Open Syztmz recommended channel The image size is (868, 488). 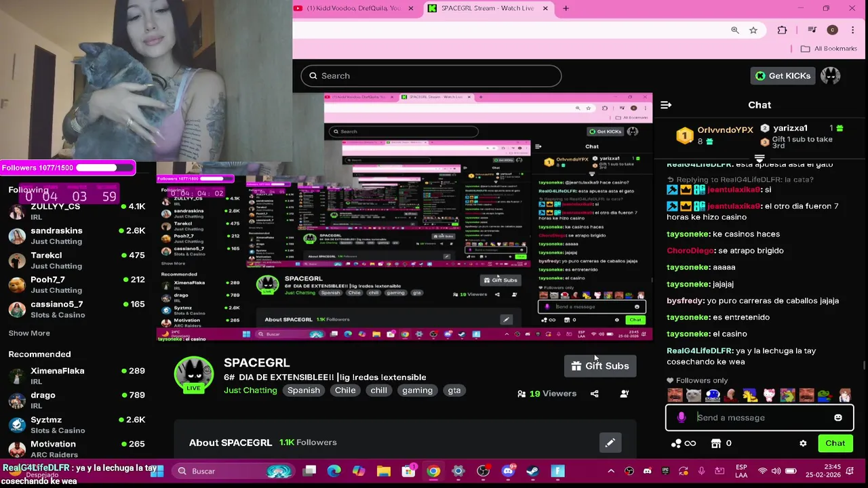tap(78, 425)
